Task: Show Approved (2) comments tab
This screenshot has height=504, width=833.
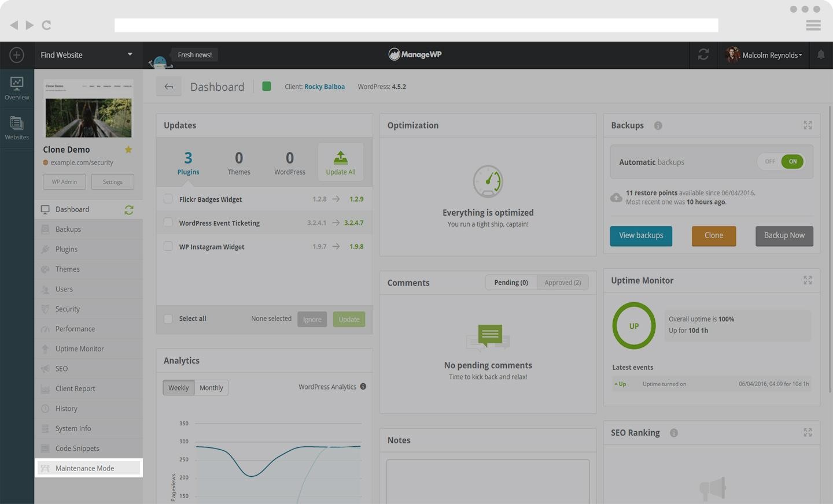Action: [563, 283]
